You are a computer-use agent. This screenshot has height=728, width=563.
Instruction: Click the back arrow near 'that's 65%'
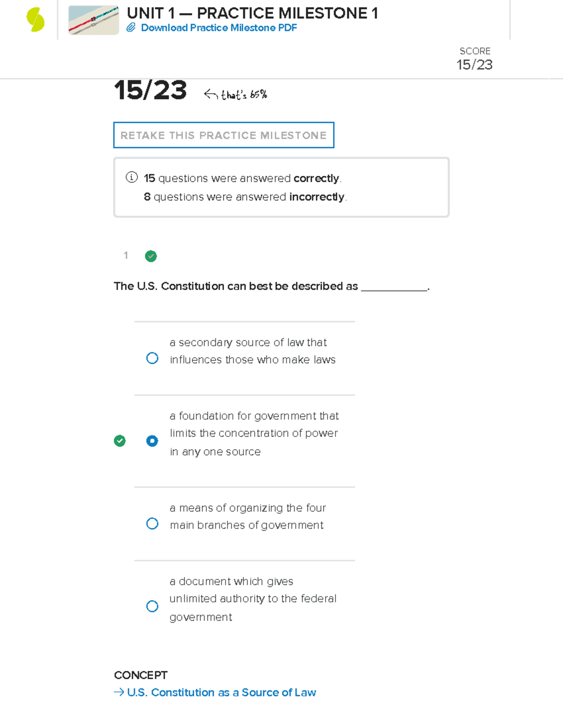[x=211, y=95]
